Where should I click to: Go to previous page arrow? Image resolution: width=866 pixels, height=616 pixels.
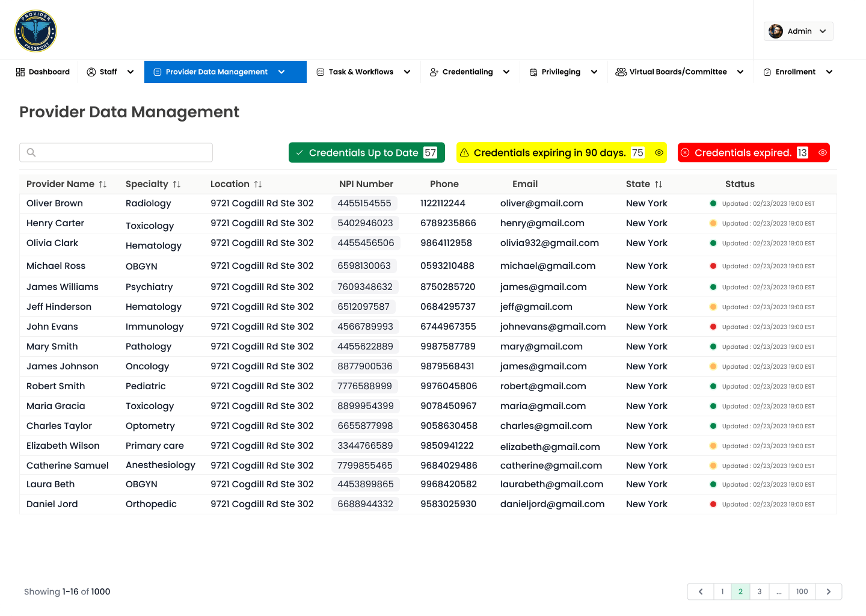[x=701, y=591]
